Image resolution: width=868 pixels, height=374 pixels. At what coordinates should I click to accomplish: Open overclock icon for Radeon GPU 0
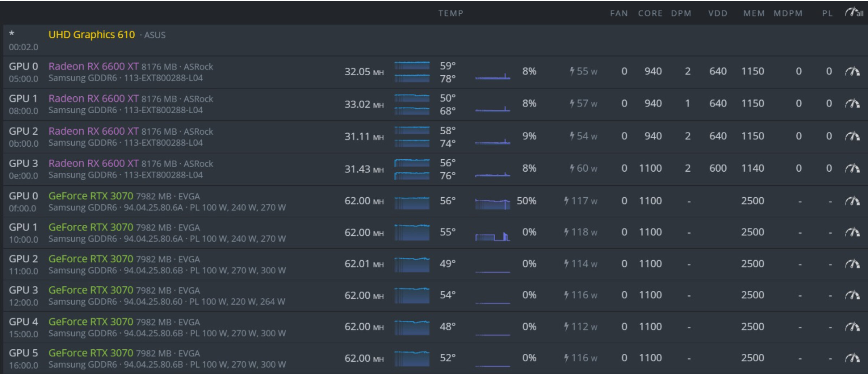852,71
